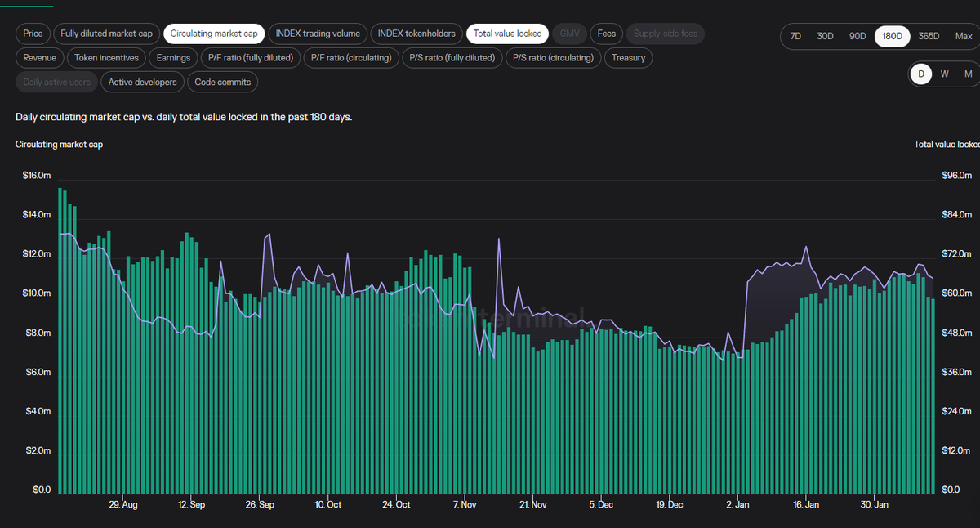The width and height of the screenshot is (980, 528).
Task: Select monthly granularity M
Action: click(968, 74)
